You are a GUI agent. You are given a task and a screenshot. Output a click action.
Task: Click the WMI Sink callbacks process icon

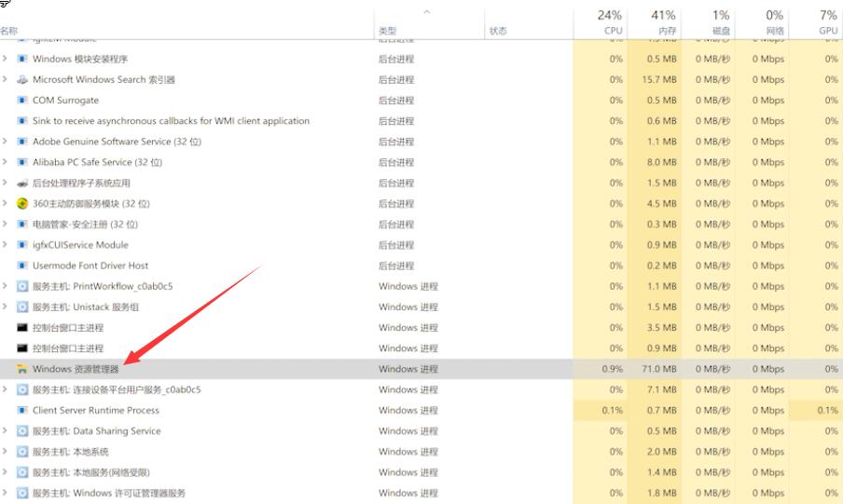coord(22,121)
